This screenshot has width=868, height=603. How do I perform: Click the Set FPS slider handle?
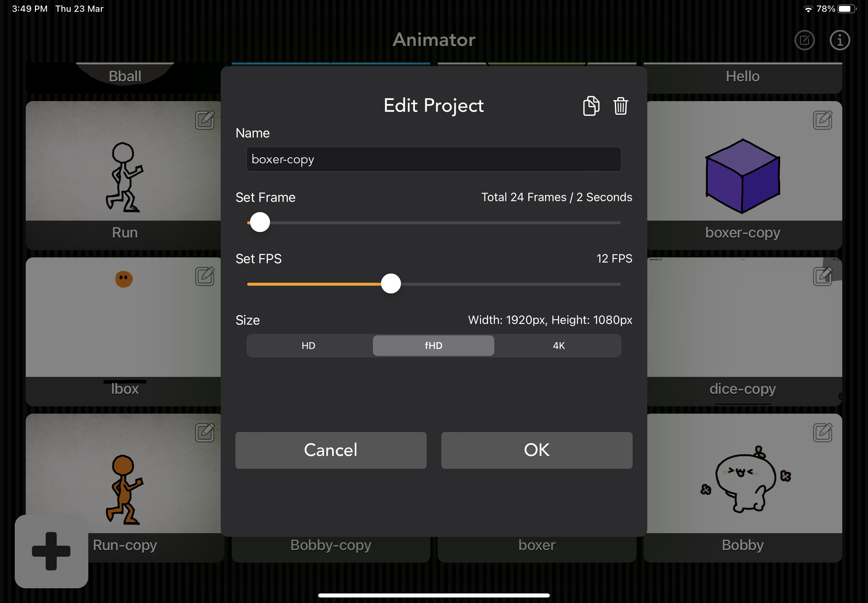pyautogui.click(x=391, y=284)
